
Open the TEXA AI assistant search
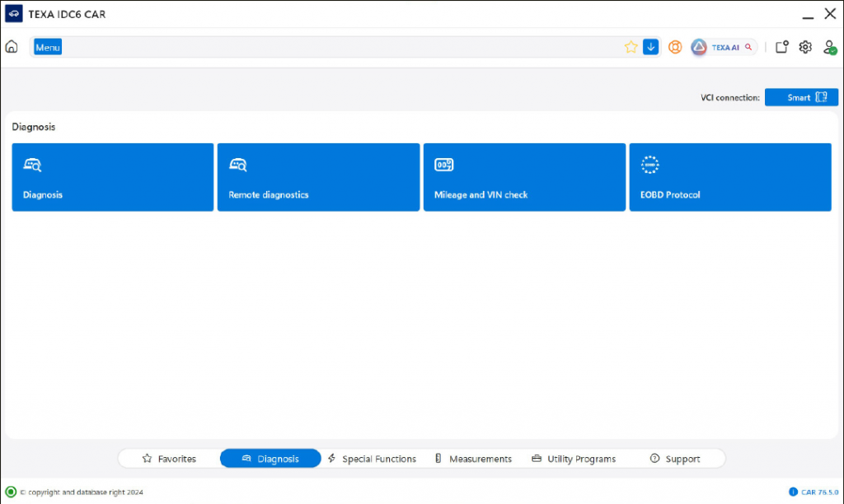point(723,47)
